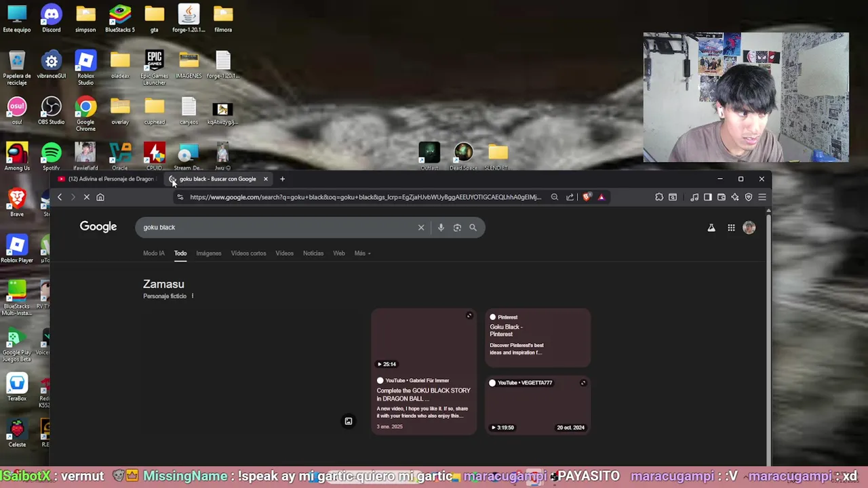
Task: Open the OBS Studio desktop shortcut
Action: click(x=52, y=111)
